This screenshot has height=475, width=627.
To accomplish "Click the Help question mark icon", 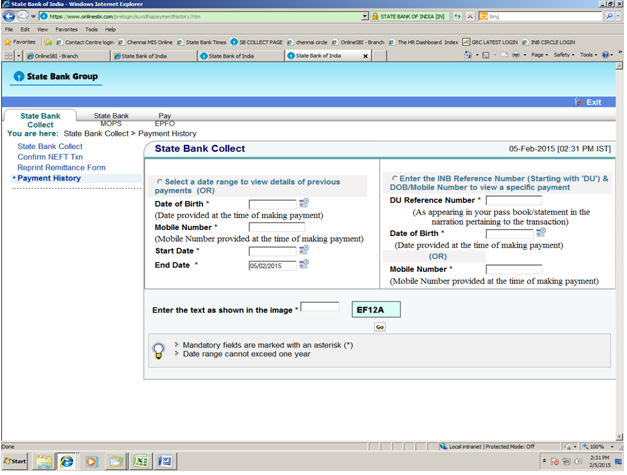I will click(x=605, y=55).
